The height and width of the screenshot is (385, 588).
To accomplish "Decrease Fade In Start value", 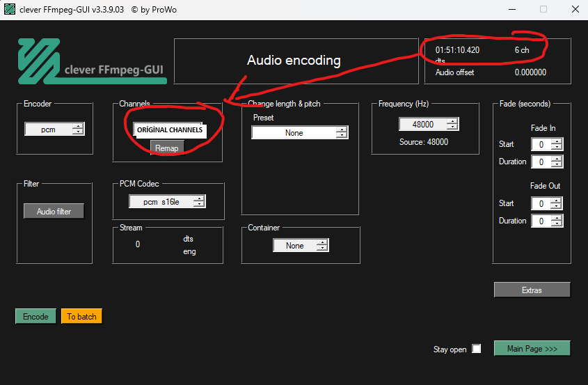I will tap(557, 148).
